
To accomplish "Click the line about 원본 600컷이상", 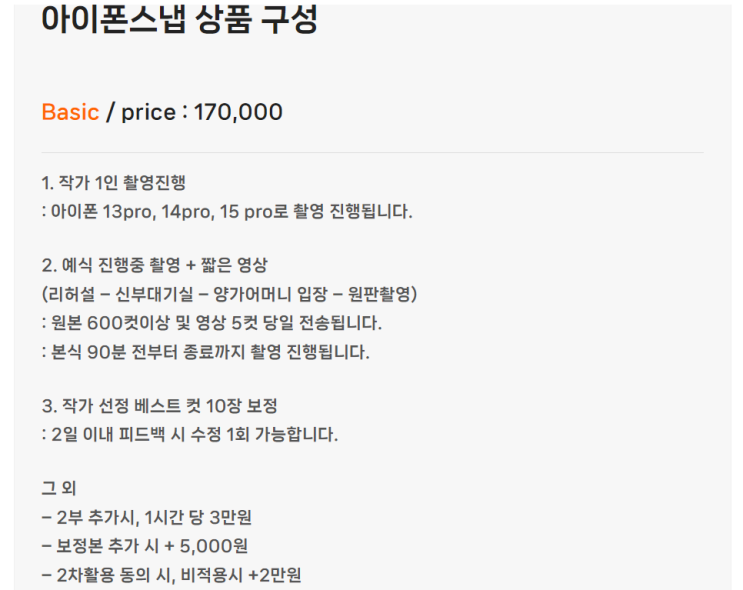I will coord(211,324).
